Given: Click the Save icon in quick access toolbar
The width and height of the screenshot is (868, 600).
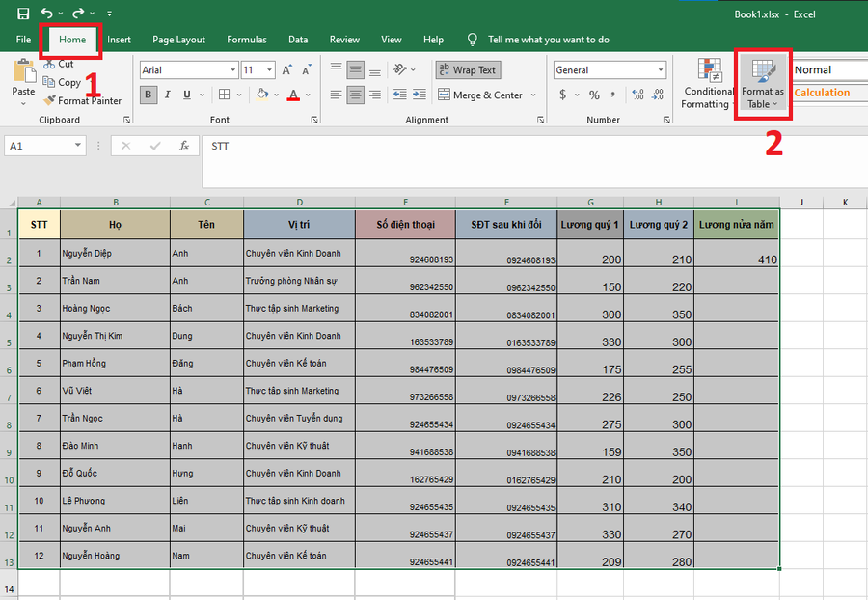Looking at the screenshot, I should click(x=23, y=14).
